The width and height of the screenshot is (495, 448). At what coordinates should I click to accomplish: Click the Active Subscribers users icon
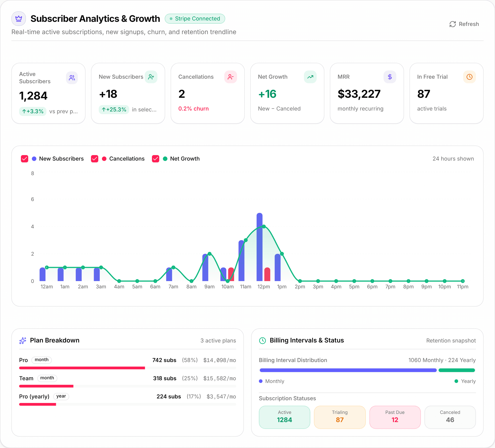(72, 78)
